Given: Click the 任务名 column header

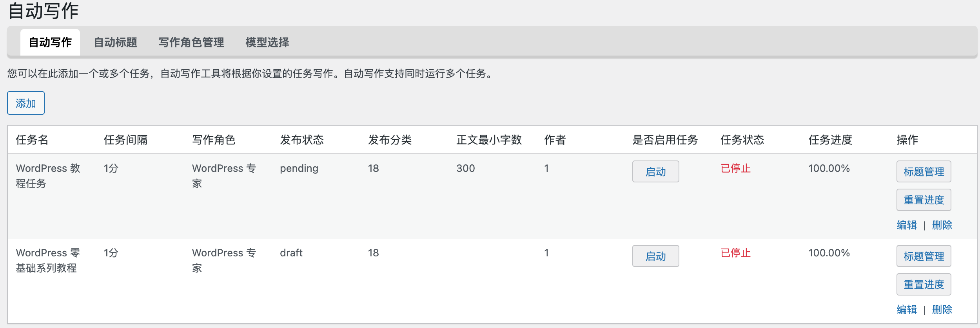Looking at the screenshot, I should point(32,140).
